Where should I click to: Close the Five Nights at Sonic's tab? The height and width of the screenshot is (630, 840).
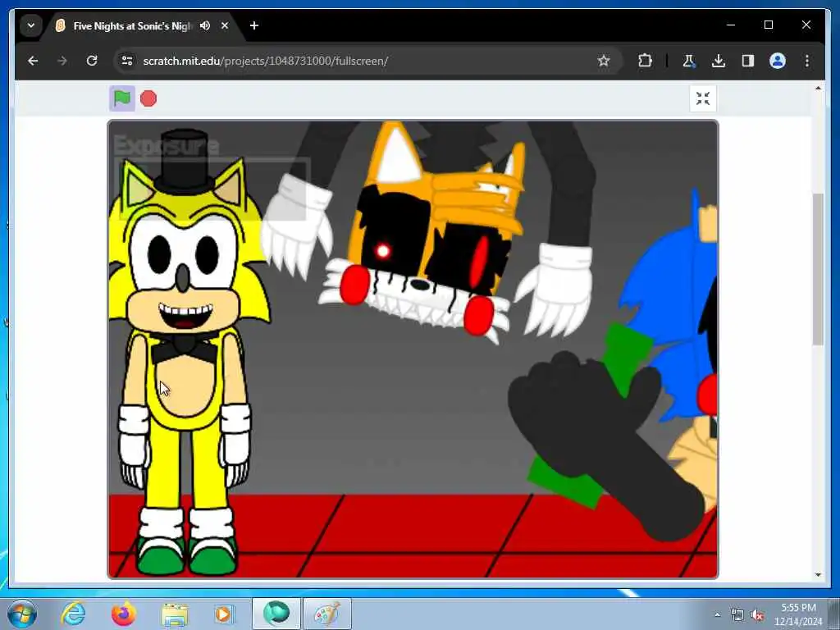tap(225, 25)
